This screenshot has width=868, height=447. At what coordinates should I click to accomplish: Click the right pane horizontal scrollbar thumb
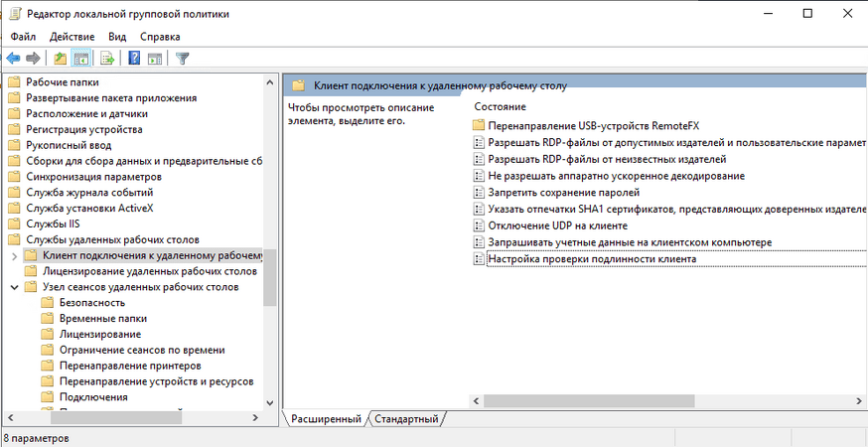589,400
